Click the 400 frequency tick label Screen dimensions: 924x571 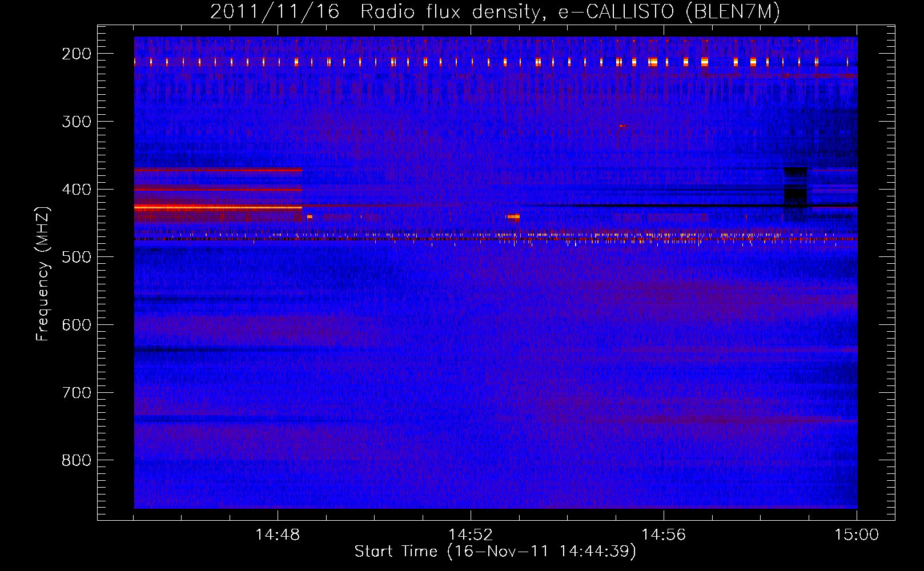[x=77, y=190]
